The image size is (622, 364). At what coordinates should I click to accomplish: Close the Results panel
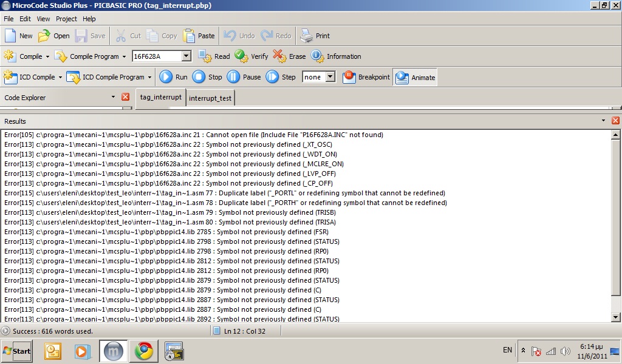pyautogui.click(x=615, y=120)
